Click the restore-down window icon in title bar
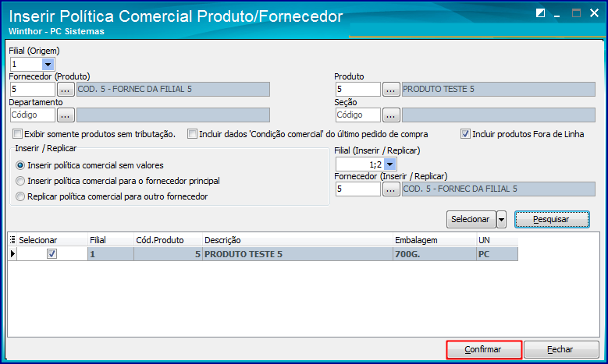608x364 pixels. pyautogui.click(x=540, y=13)
